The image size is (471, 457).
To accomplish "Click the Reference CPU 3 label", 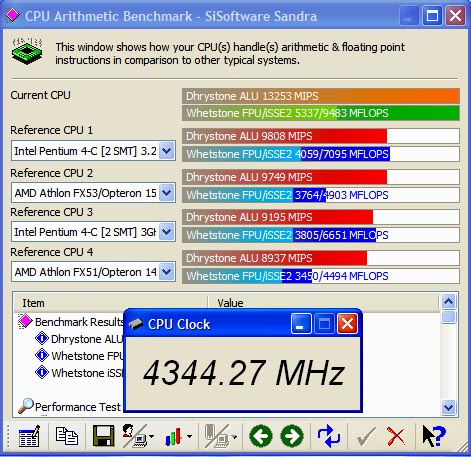I will [x=52, y=212].
